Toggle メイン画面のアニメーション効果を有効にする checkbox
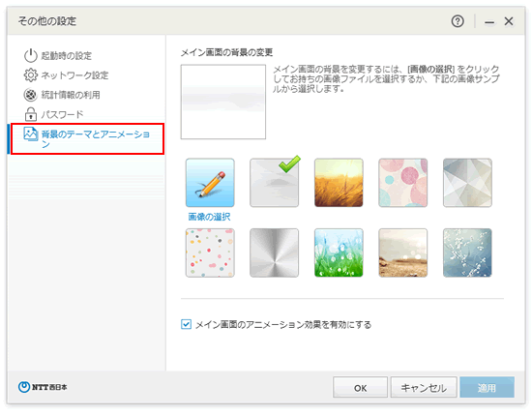 pyautogui.click(x=186, y=324)
